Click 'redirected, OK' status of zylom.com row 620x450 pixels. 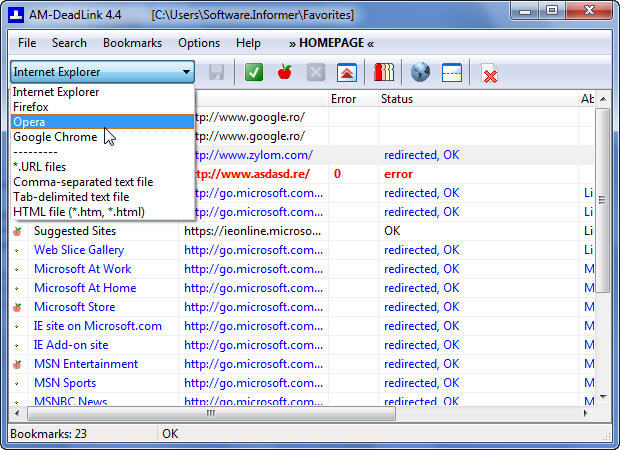[x=422, y=155]
